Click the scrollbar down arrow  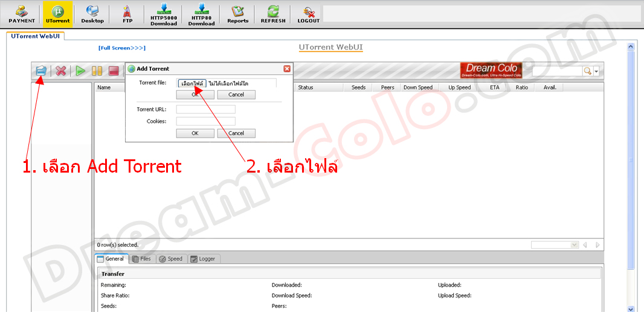631,308
